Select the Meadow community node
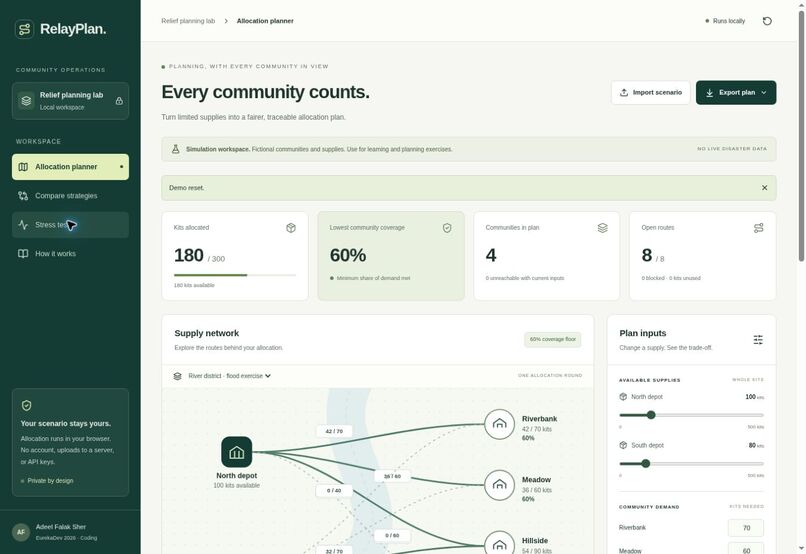Image resolution: width=806 pixels, height=554 pixels. (499, 485)
